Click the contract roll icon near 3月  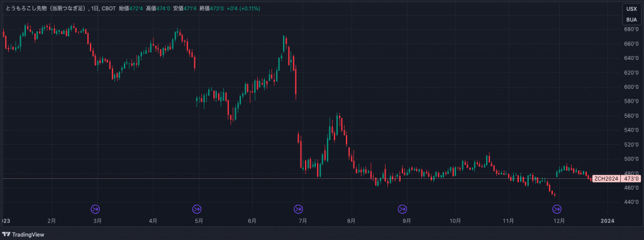tap(96, 209)
